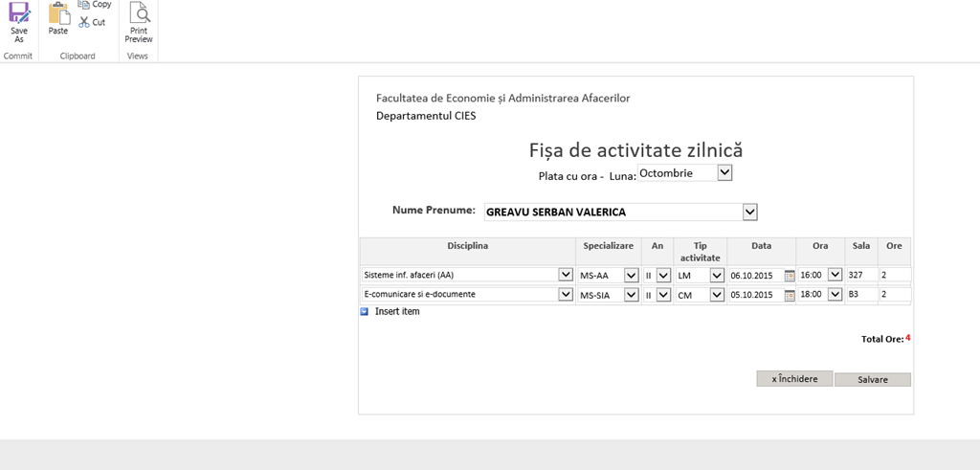Open the 18:00 hour dropdown
The height and width of the screenshot is (470, 980).
835,295
